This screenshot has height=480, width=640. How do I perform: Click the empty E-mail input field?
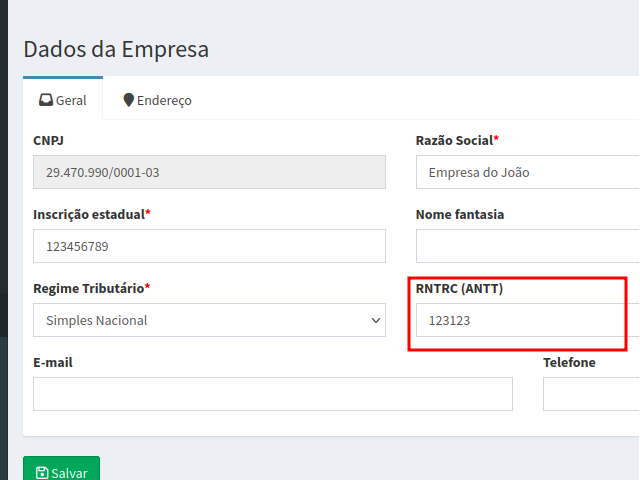point(272,394)
